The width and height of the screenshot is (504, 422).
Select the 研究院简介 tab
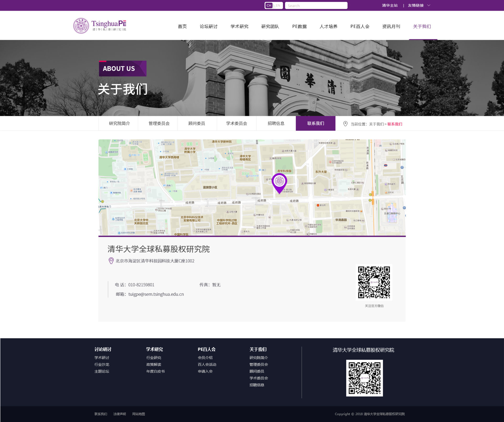point(118,123)
